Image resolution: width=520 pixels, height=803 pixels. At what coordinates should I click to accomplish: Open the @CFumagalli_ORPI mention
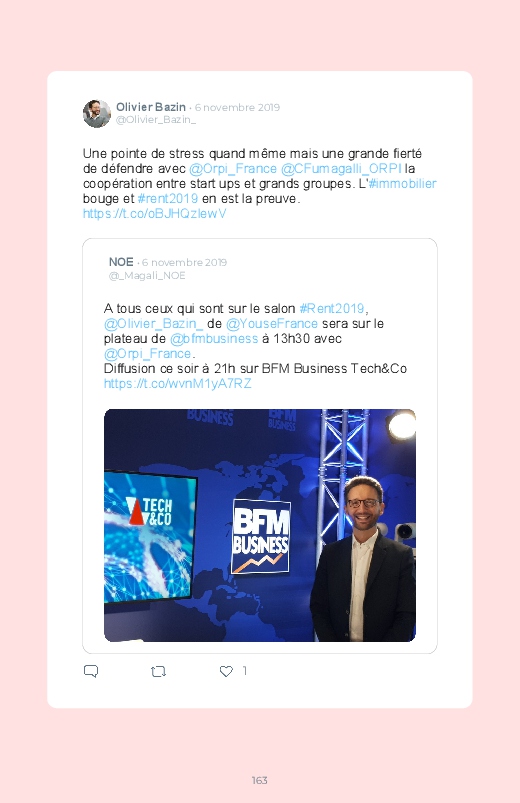coord(341,168)
